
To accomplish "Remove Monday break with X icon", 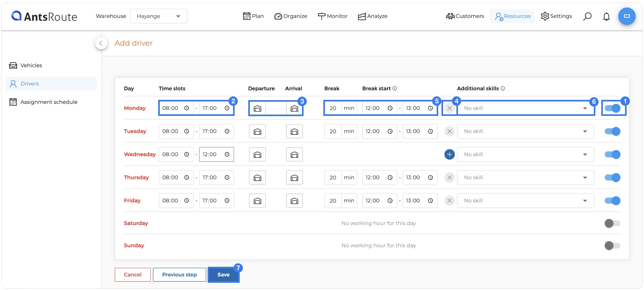I will coord(449,108).
